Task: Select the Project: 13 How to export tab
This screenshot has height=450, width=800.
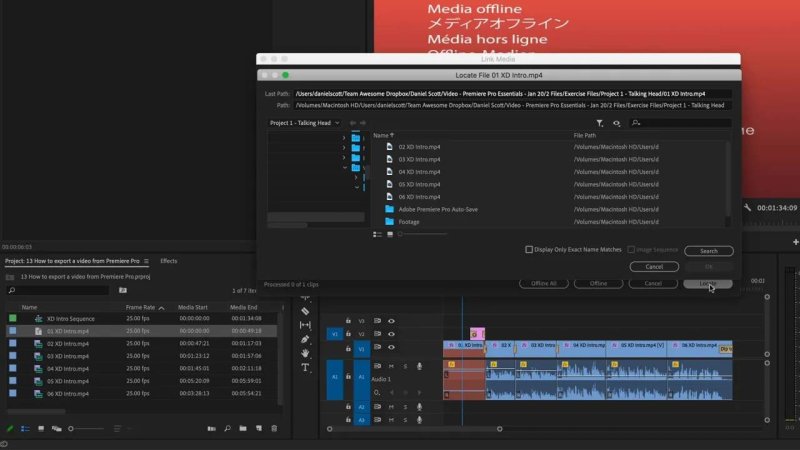Action: pos(72,261)
